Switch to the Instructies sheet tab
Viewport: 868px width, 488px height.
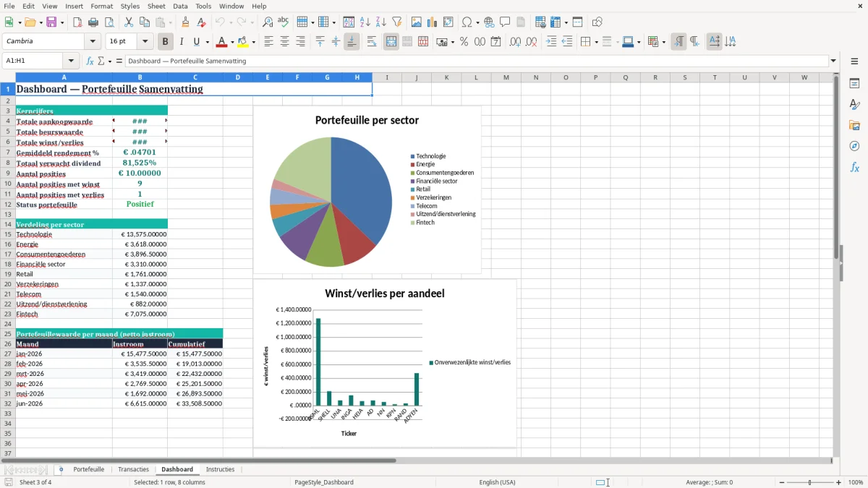[220, 469]
